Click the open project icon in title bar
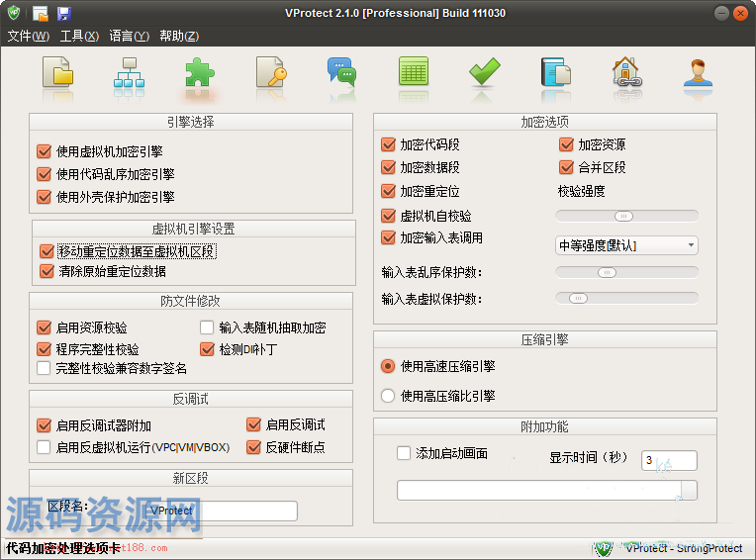756x560 pixels. click(x=41, y=14)
